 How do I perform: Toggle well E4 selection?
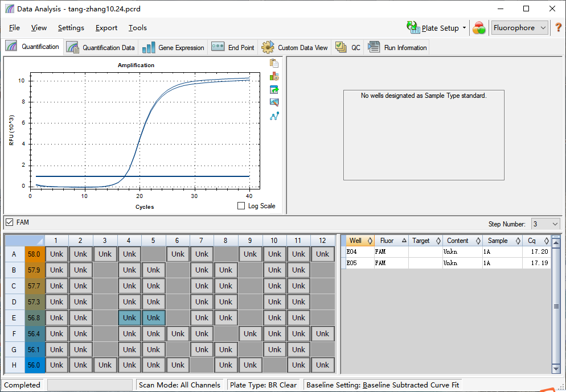coord(129,317)
